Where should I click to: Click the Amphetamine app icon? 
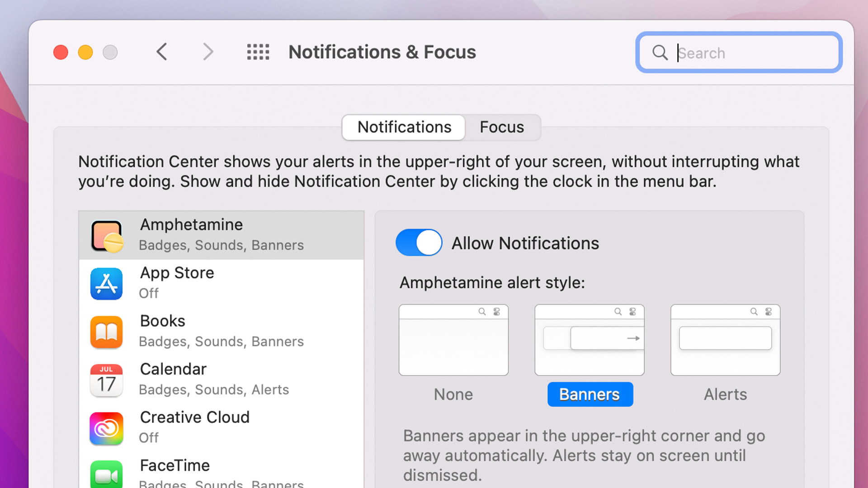pyautogui.click(x=107, y=236)
